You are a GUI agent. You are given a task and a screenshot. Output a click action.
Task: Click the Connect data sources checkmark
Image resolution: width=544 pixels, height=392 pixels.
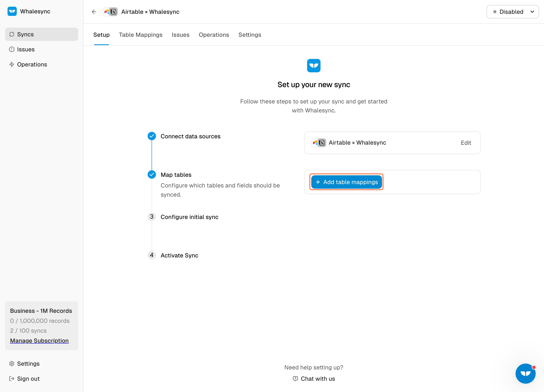[152, 136]
